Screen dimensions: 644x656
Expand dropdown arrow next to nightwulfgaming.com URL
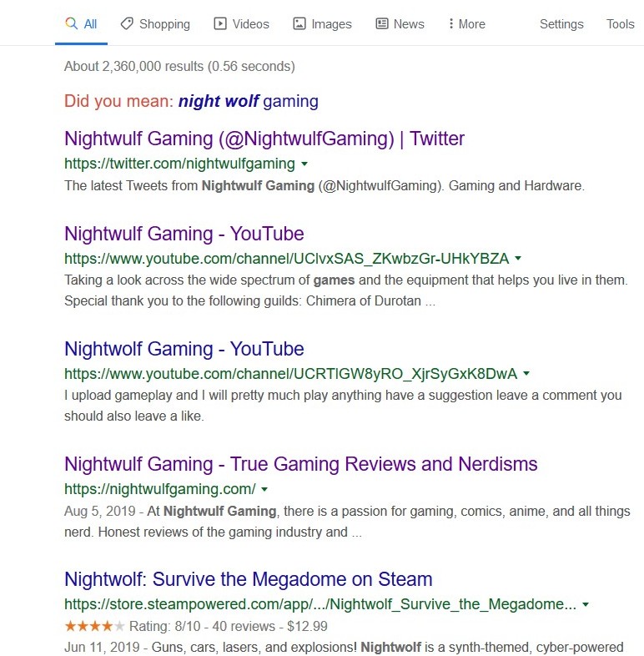[x=264, y=488]
